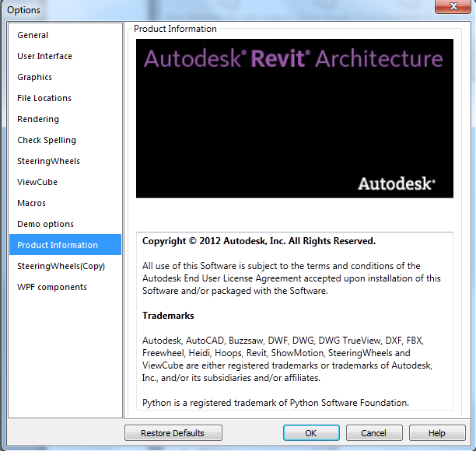
Task: Go to the Rendering options
Action: click(65, 119)
